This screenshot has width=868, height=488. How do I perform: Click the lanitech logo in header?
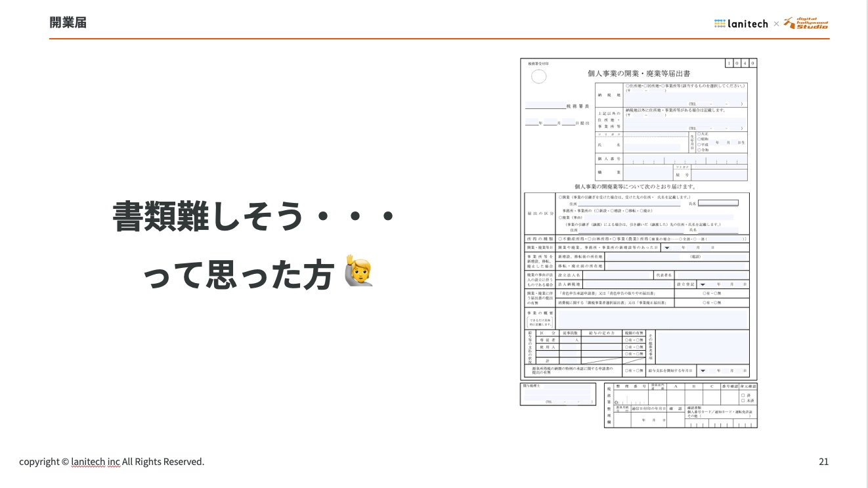coord(741,24)
